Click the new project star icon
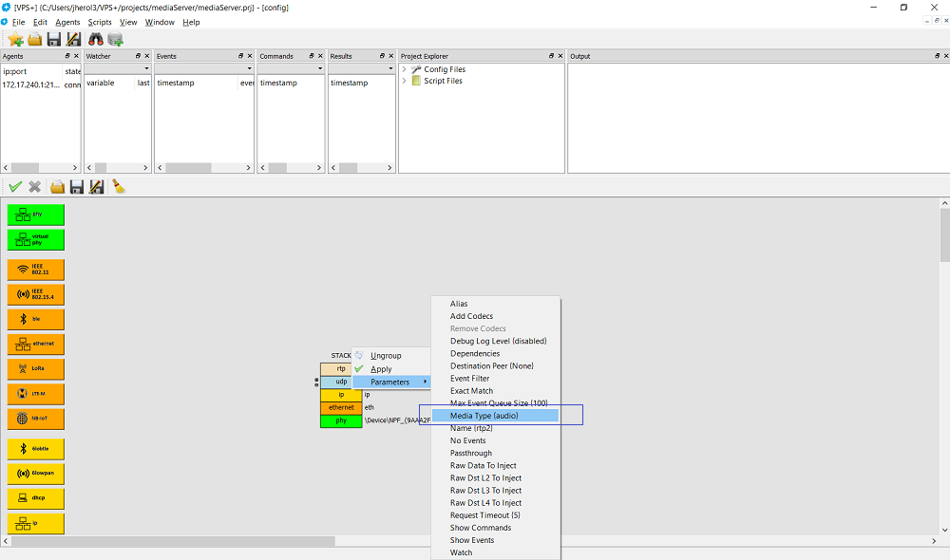This screenshot has width=950, height=560. 15,39
